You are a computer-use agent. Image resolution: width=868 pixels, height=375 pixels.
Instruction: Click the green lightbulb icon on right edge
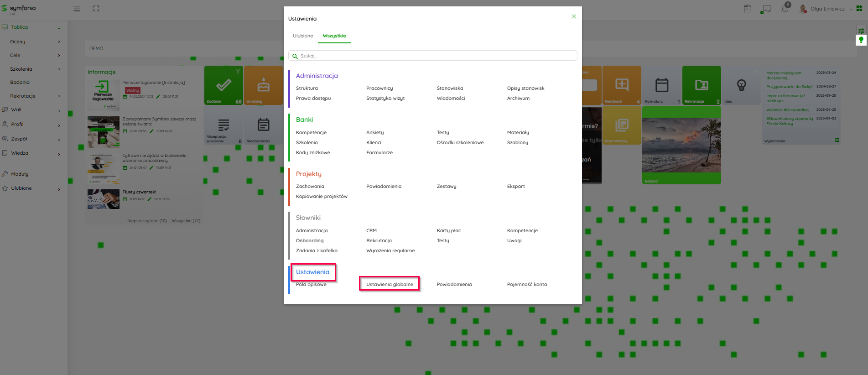[x=861, y=40]
